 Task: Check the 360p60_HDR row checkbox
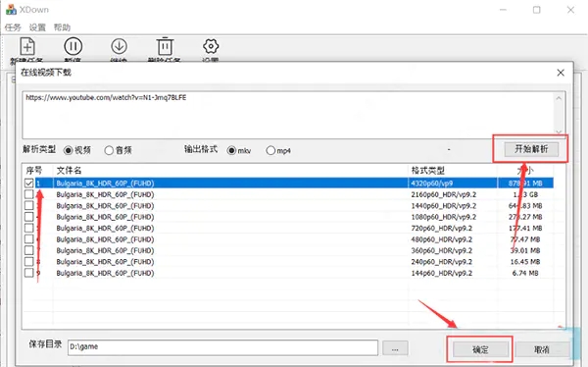28,250
